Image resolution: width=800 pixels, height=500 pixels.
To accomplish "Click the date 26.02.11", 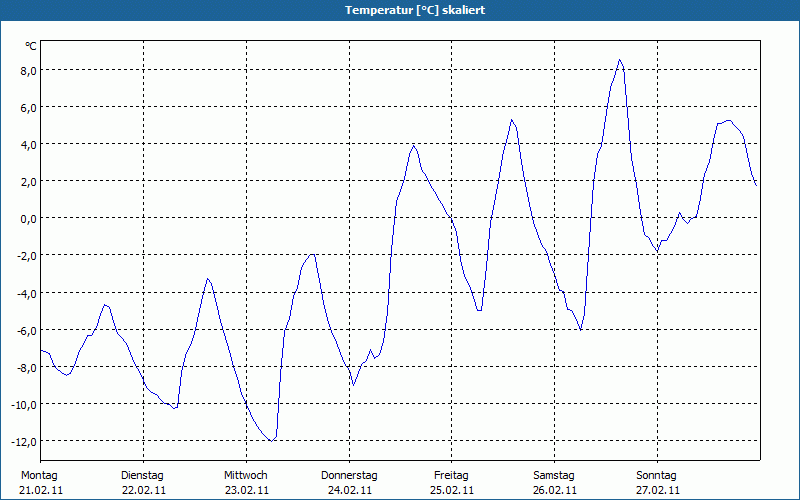I will pyautogui.click(x=555, y=491).
